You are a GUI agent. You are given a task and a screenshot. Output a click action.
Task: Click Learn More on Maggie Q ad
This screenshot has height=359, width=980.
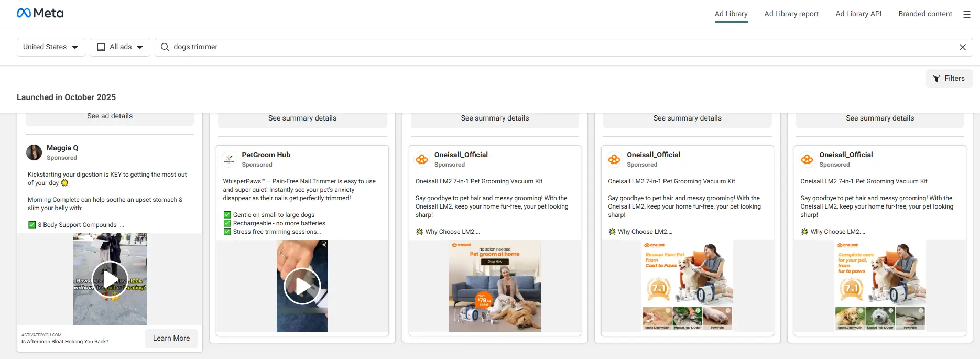point(171,339)
